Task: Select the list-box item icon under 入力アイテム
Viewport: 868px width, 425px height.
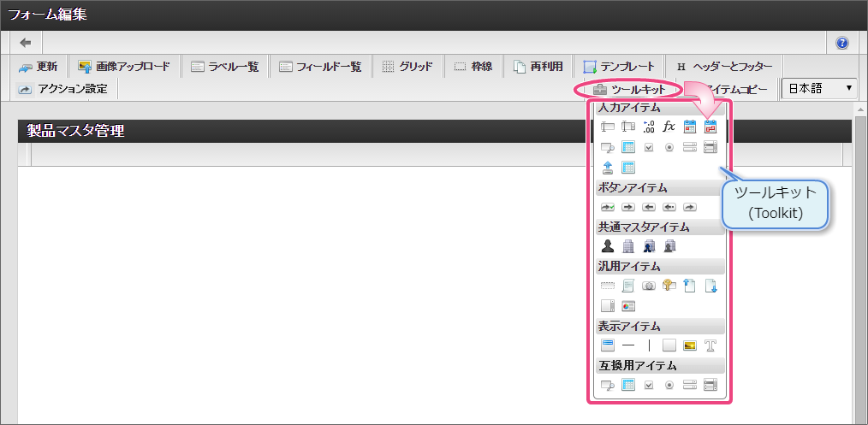Action: coord(710,147)
